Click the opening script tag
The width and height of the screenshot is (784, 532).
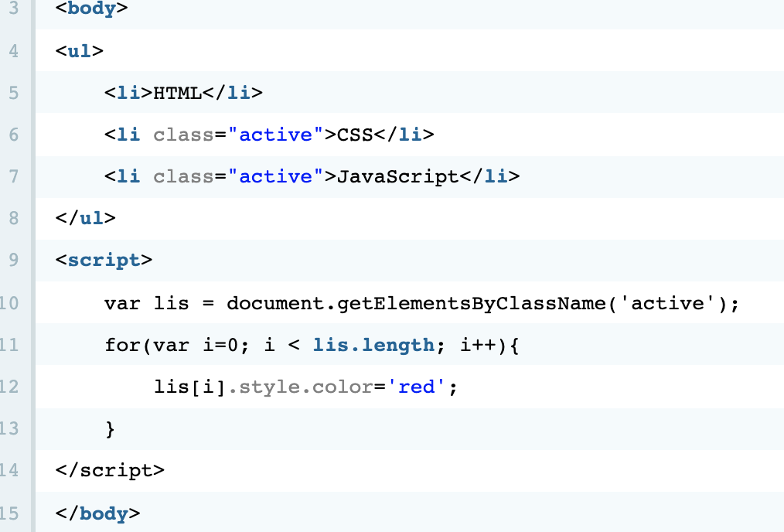[104, 260]
